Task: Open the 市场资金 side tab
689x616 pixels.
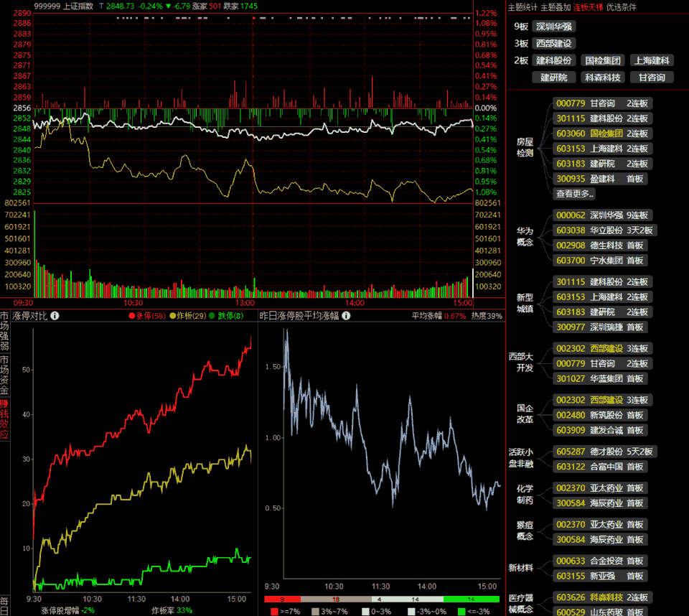Action: click(4, 375)
